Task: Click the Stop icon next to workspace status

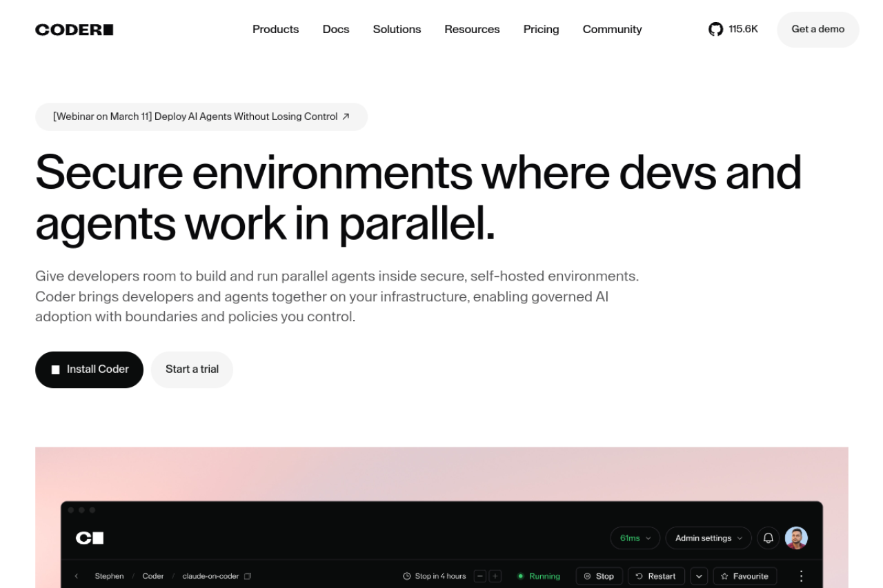Action: tap(586, 576)
